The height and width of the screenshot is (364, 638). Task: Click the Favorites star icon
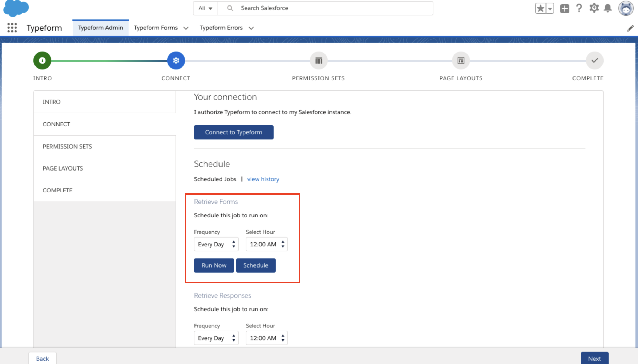(540, 8)
